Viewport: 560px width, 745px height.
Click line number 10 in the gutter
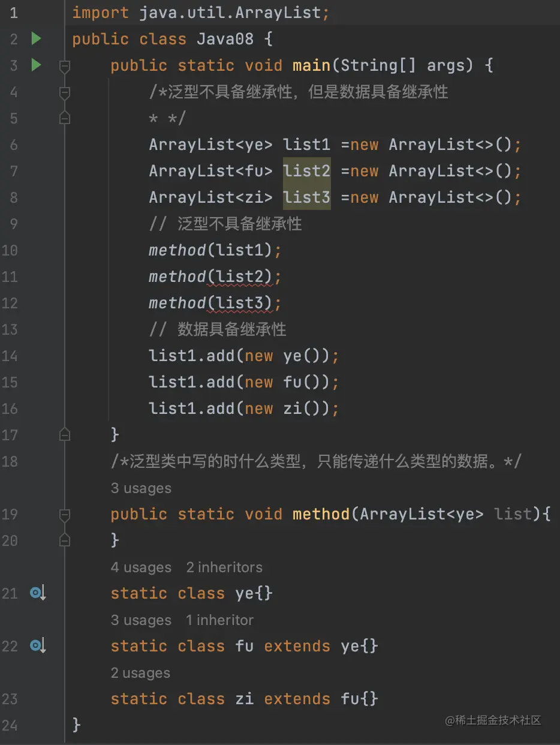10,250
